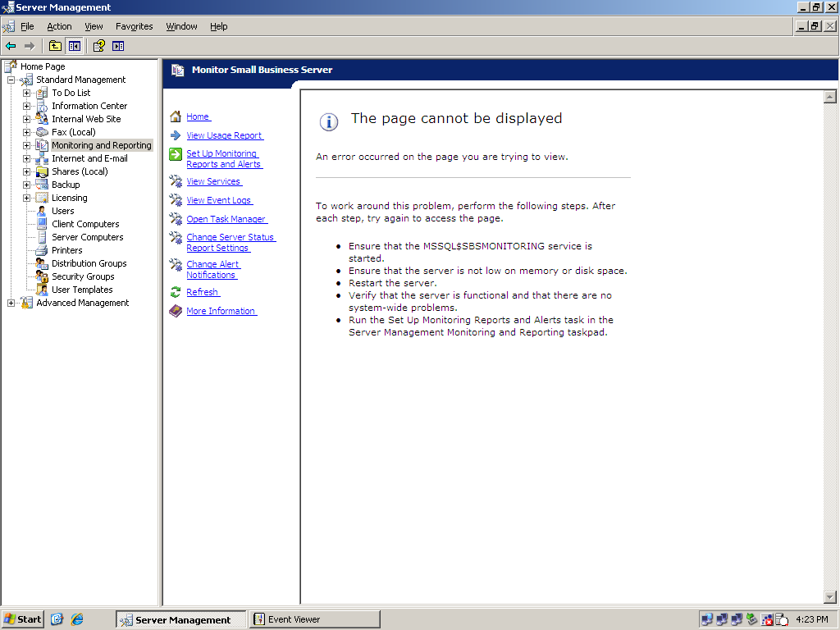Click the Back arrow toolbar button
840x630 pixels.
pyautogui.click(x=11, y=46)
